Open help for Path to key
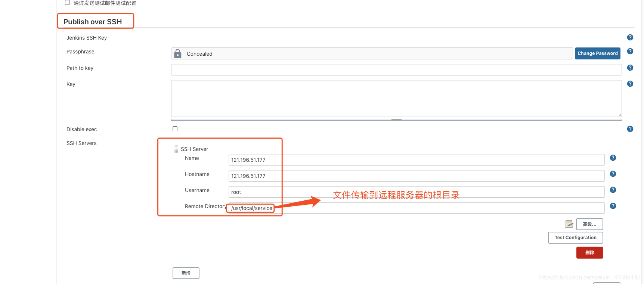This screenshot has height=284, width=644. click(x=630, y=68)
